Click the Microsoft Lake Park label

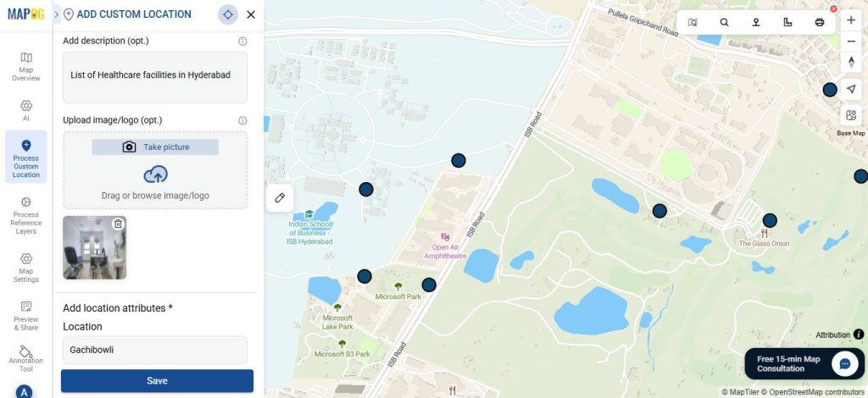337,323
